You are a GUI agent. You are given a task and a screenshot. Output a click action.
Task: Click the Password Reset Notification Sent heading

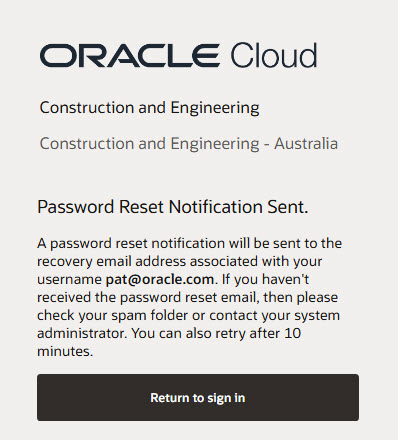click(x=173, y=207)
